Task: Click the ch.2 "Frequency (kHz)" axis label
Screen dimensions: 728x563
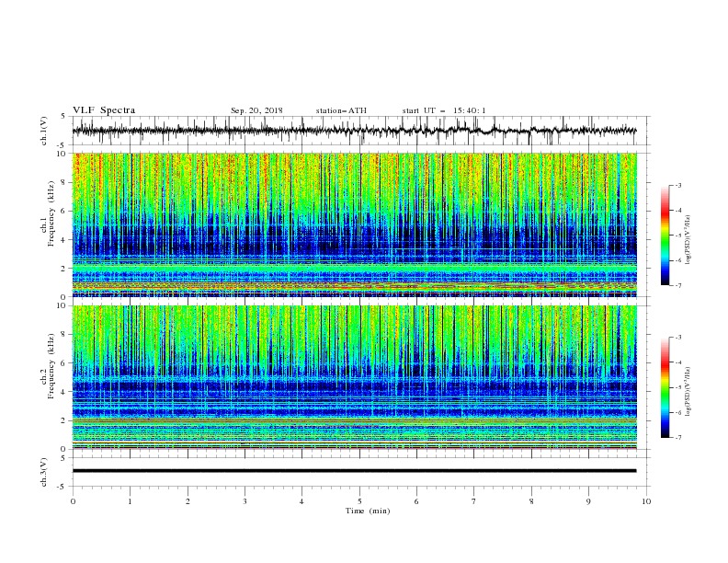Action: click(51, 365)
